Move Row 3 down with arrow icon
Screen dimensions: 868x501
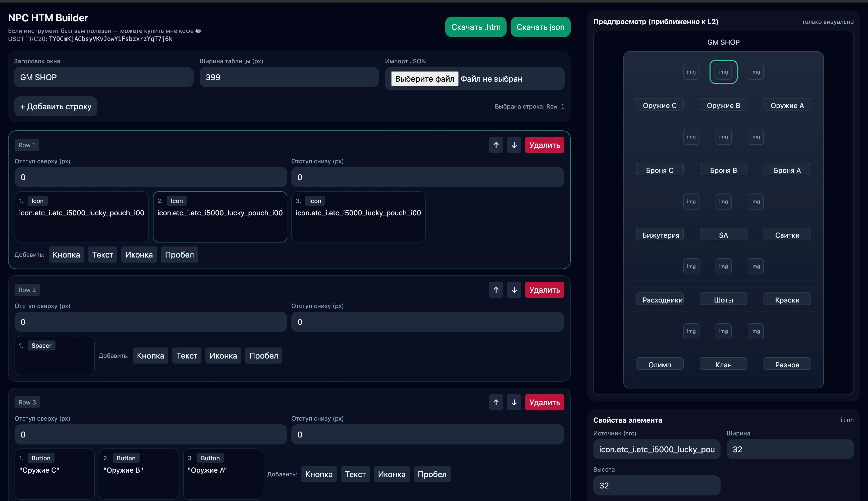pos(514,402)
